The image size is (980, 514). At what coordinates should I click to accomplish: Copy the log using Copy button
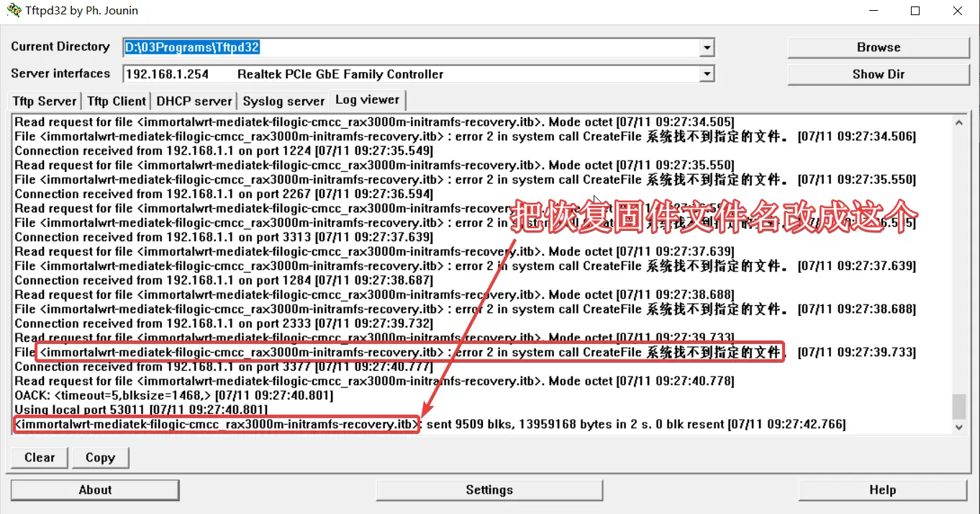click(x=100, y=458)
